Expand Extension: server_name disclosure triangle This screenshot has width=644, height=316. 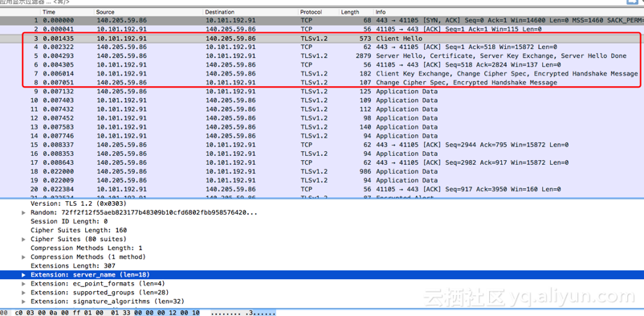23,275
